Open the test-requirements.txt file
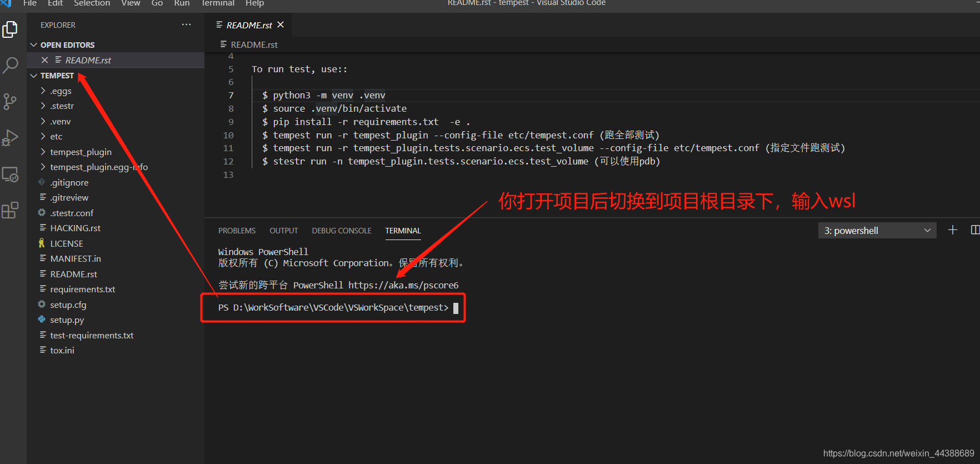This screenshot has width=980, height=464. coord(92,335)
